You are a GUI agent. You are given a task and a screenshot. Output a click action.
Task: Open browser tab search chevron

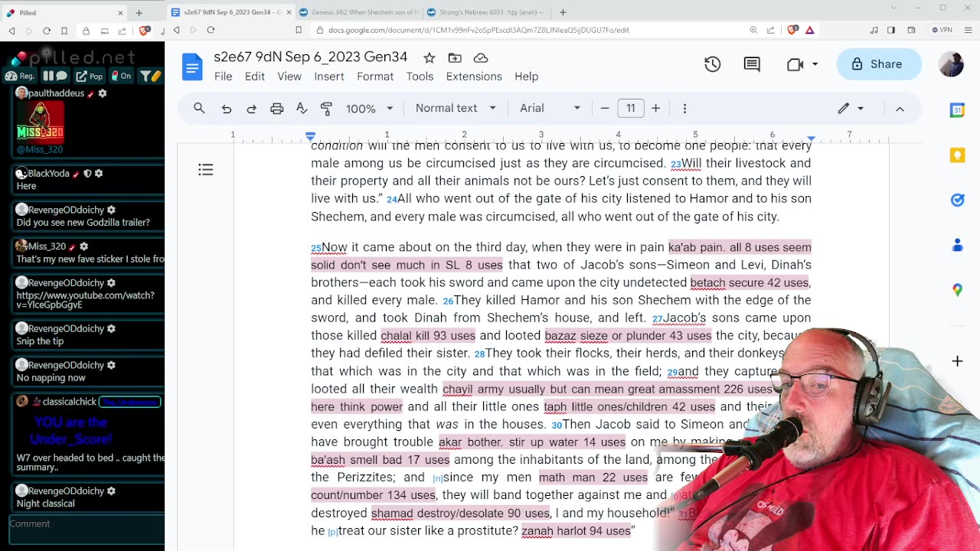[893, 8]
